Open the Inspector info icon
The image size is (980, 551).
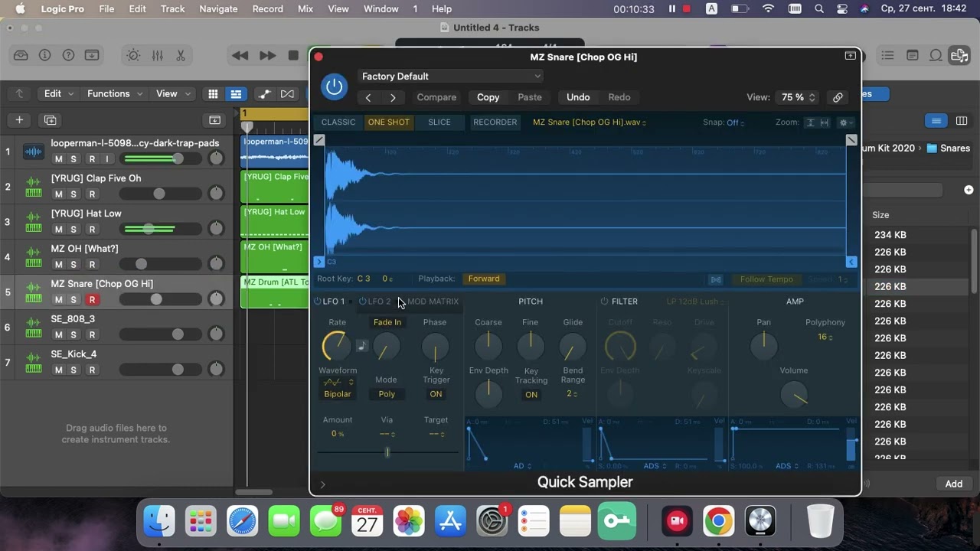[x=44, y=55]
